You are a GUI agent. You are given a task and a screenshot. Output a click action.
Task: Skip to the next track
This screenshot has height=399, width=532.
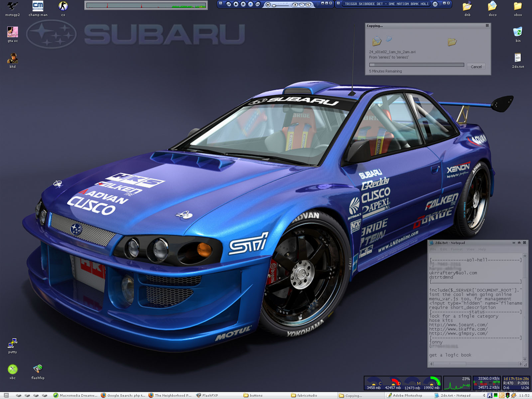click(258, 4)
